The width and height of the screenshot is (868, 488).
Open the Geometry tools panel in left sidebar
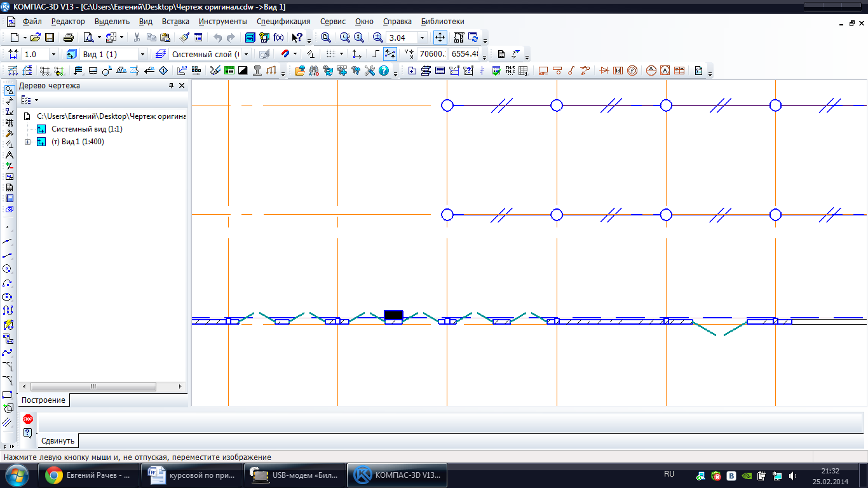pos(9,90)
